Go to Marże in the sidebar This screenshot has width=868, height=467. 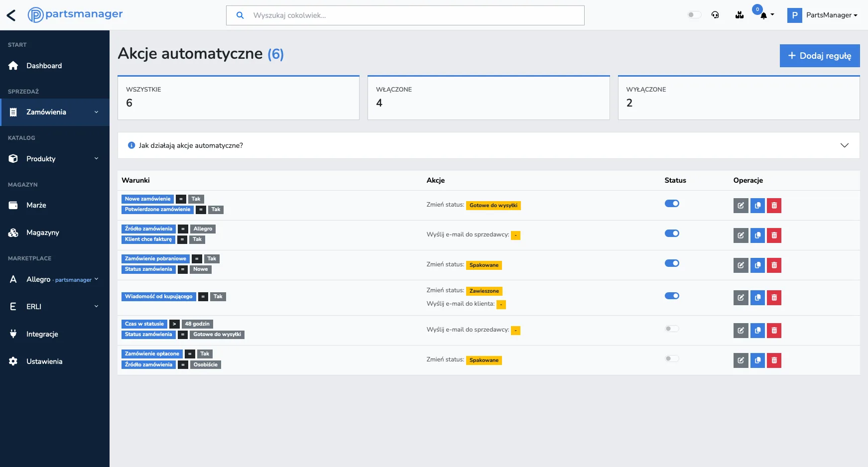[55, 205]
